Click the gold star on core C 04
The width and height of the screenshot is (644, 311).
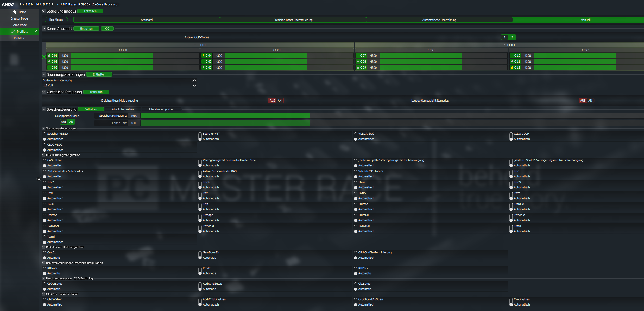[x=203, y=55]
